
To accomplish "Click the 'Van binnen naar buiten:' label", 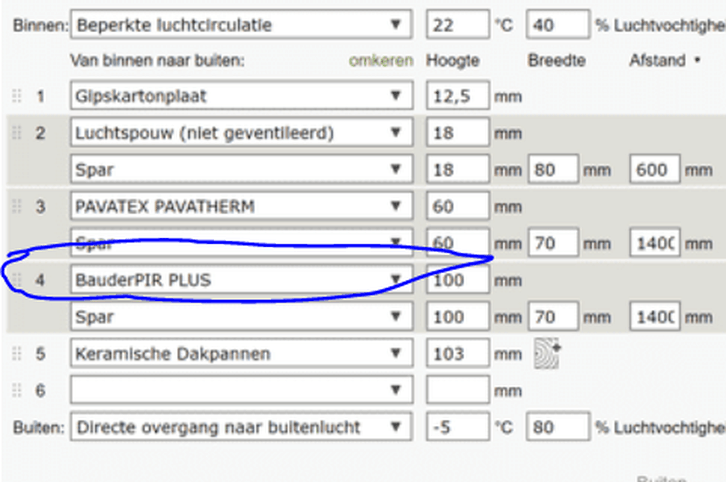I will click(157, 60).
